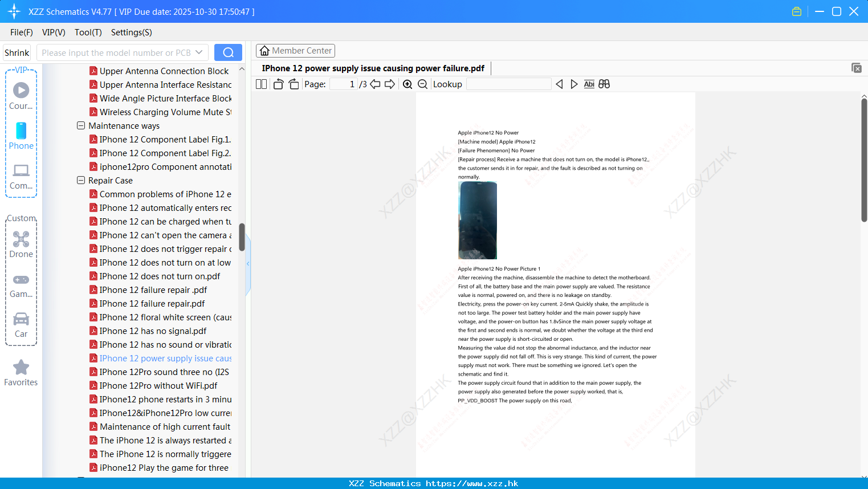
Task: Select the IPhone 12 power supply issue PDF tab
Action: click(x=373, y=68)
